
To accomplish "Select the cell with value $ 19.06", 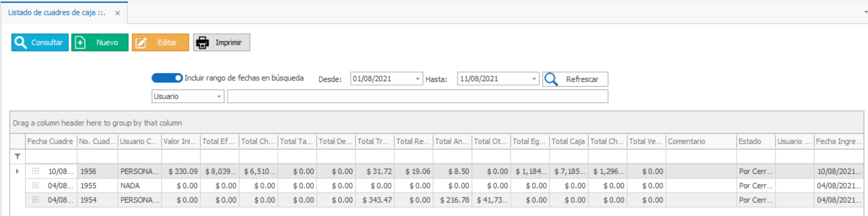I will (413, 171).
